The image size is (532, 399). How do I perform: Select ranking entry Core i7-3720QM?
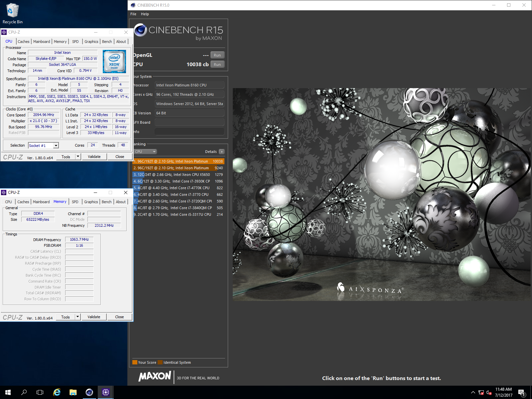point(178,201)
